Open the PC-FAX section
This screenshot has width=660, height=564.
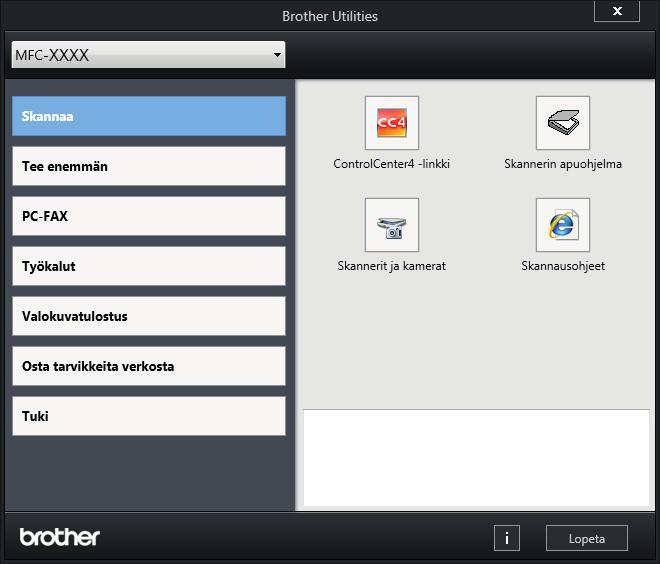point(149,216)
